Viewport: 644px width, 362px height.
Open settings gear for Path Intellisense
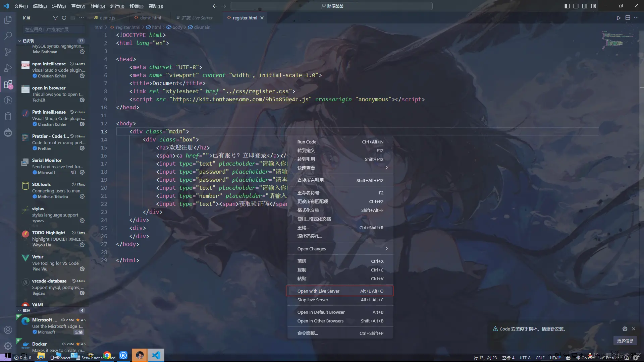click(82, 124)
